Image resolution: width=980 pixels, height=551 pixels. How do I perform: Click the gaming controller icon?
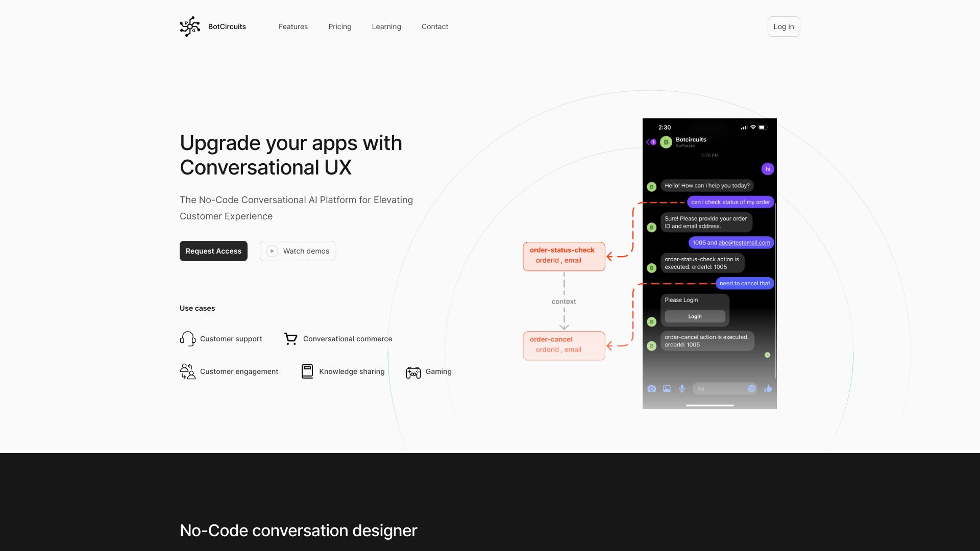coord(412,371)
